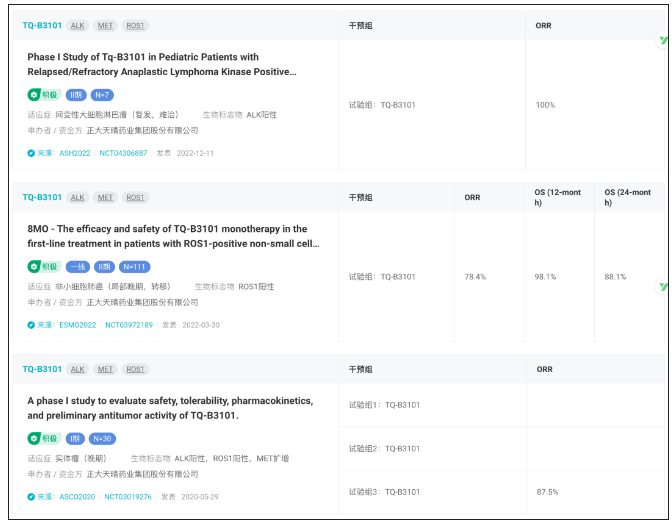
Task: Select the ALK tag in the first card
Action: click(77, 25)
